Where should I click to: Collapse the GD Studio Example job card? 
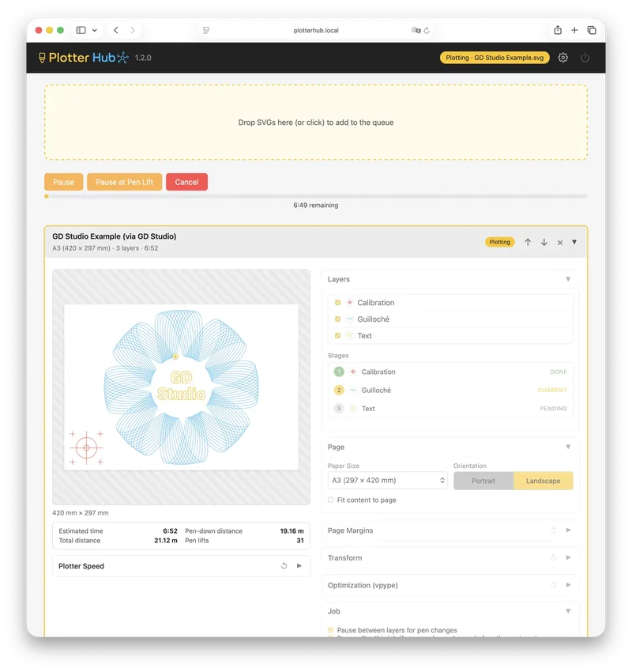[574, 242]
